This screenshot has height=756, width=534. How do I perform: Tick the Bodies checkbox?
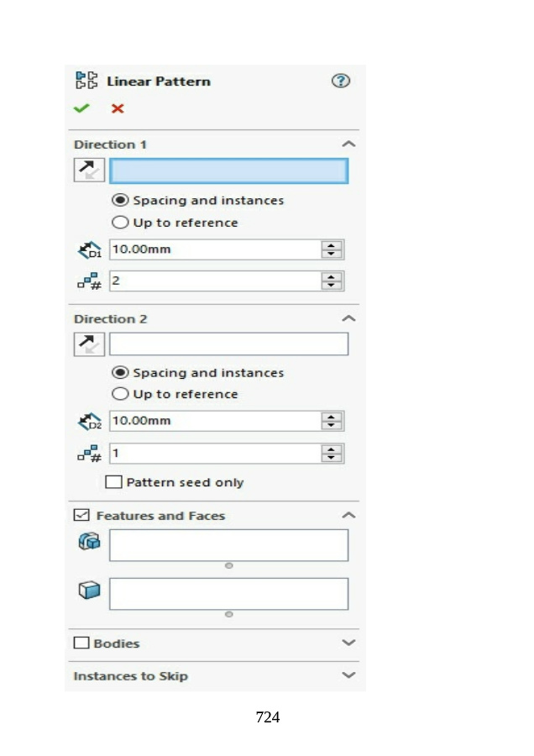point(81,643)
